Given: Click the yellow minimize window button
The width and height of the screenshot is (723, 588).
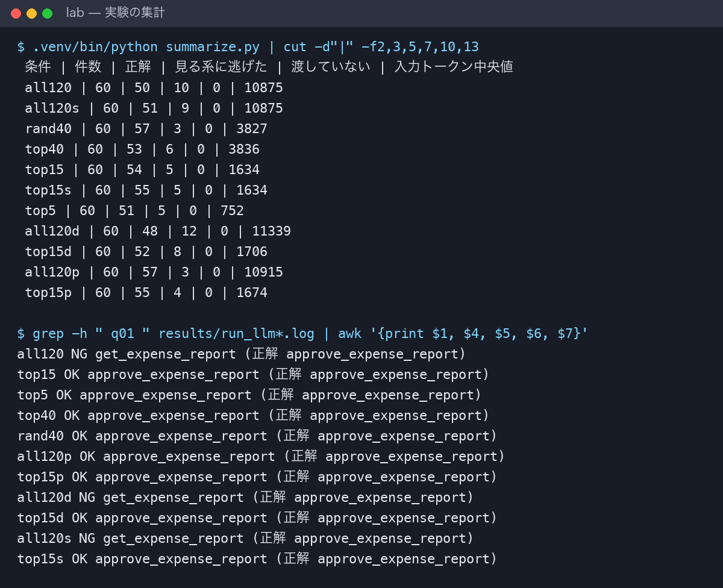Looking at the screenshot, I should [x=31, y=13].
